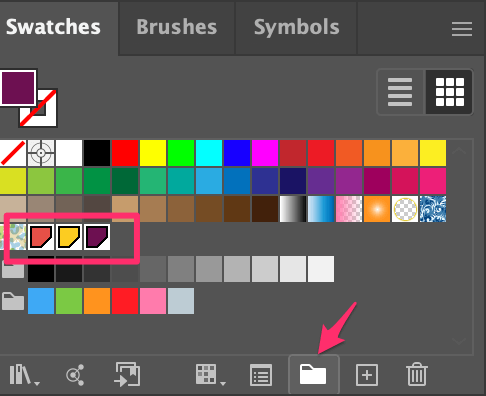Select the grayscale color group folder

coord(13,269)
